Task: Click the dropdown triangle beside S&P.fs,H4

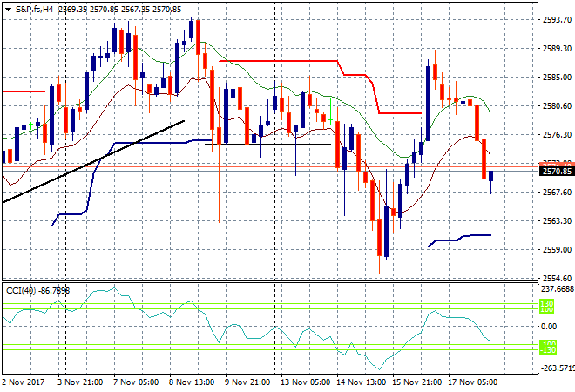Action: (8, 10)
